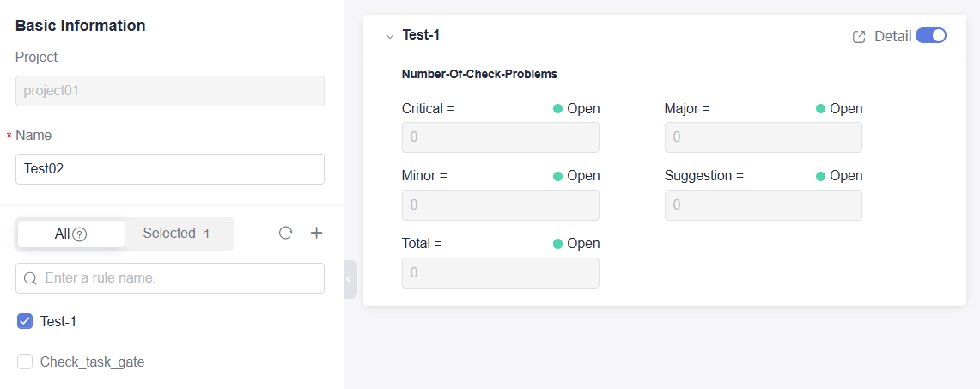The height and width of the screenshot is (389, 980).
Task: Click the Total value field
Action: tap(501, 272)
